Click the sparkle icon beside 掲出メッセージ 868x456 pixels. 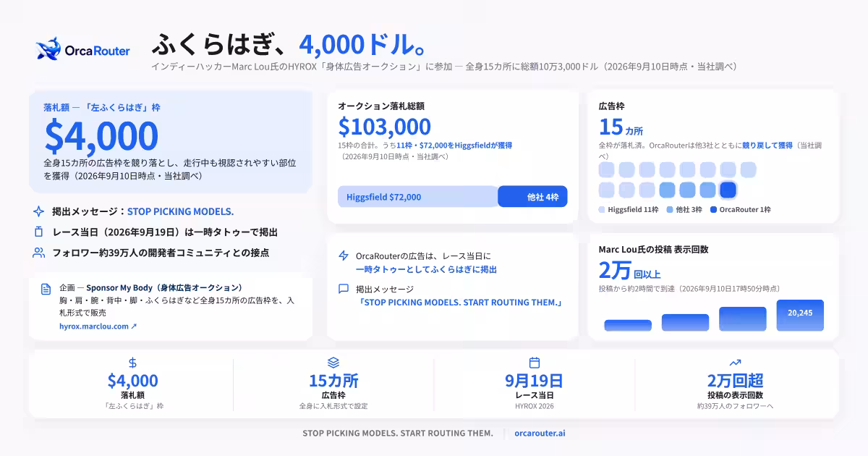38,211
